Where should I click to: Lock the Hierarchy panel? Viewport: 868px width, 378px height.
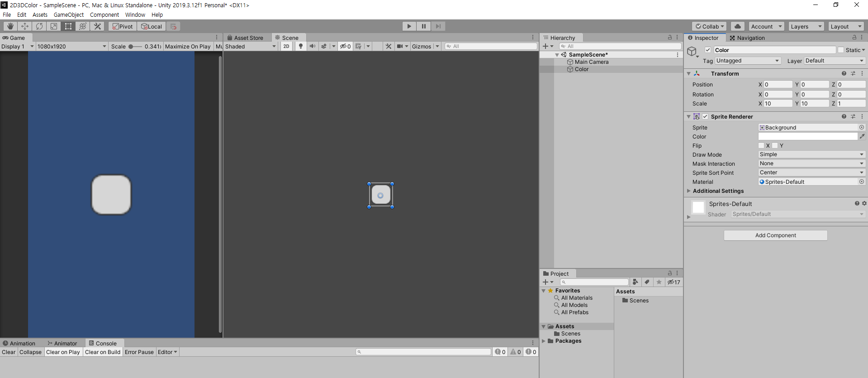tap(669, 38)
